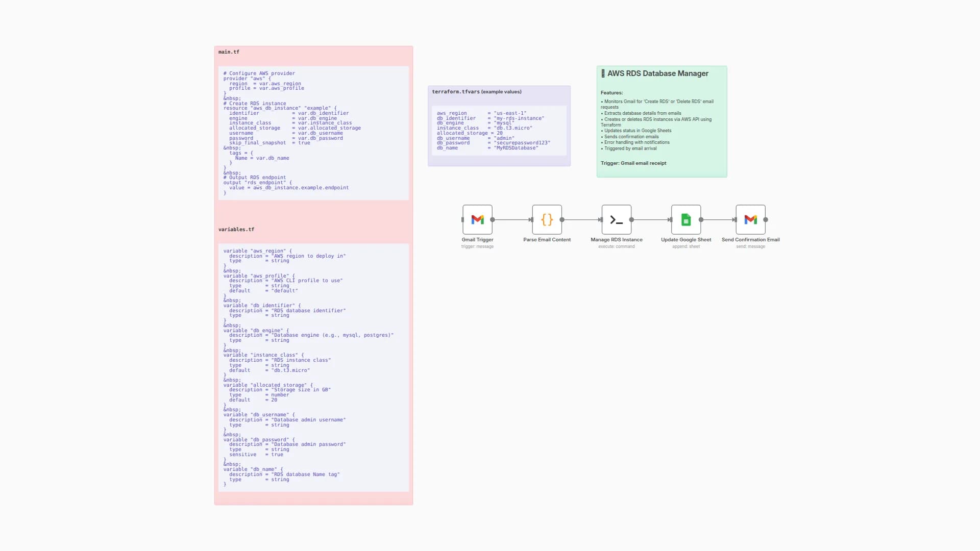980x551 pixels.
Task: Click the connection line between Gmail Trigger and Parse Email Content
Action: 512,220
